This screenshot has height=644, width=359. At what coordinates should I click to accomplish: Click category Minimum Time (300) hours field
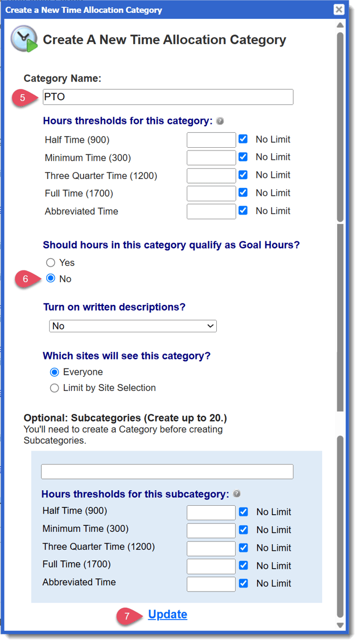(x=211, y=158)
